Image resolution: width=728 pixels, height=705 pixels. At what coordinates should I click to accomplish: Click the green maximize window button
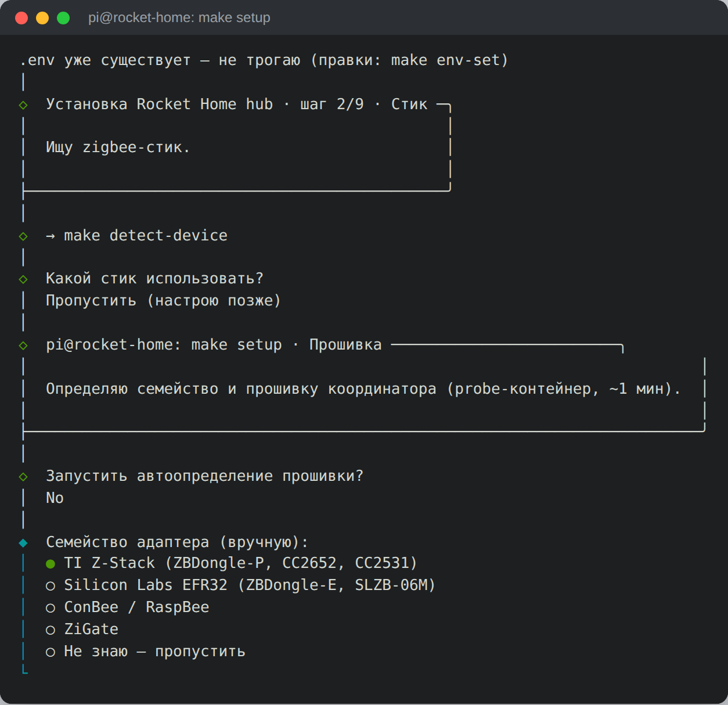point(63,18)
